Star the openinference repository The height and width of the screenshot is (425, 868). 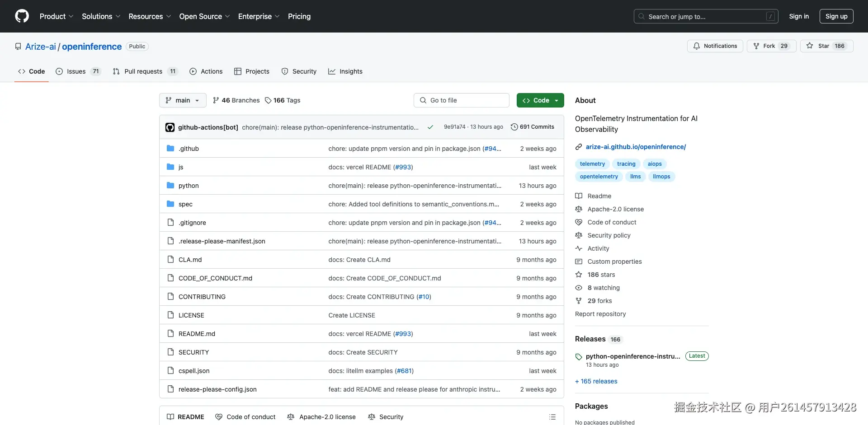point(826,46)
